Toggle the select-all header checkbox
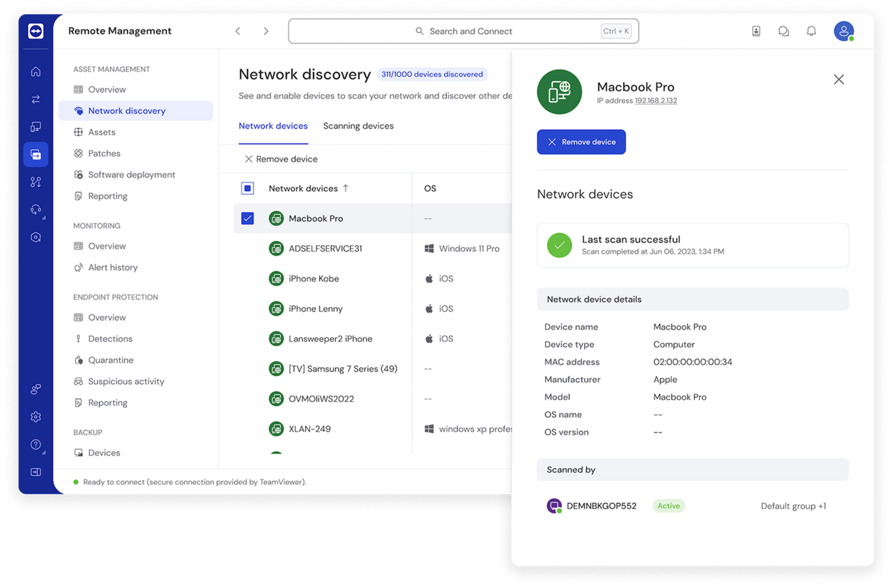 (x=247, y=188)
